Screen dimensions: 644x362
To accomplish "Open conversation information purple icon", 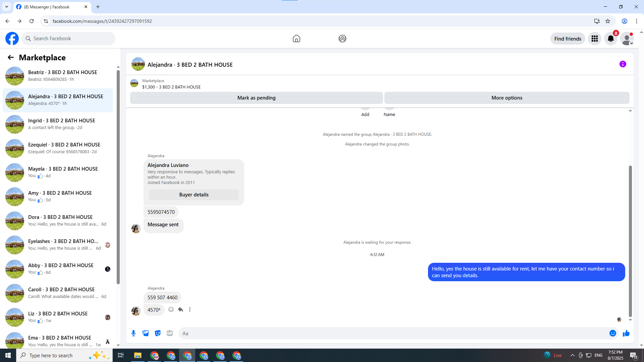I will [x=623, y=64].
